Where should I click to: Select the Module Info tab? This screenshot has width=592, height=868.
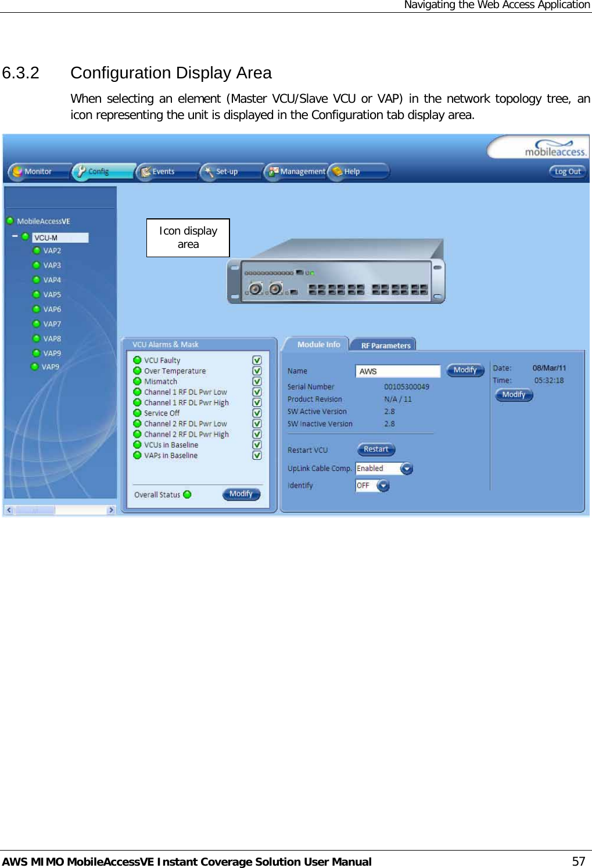(318, 344)
